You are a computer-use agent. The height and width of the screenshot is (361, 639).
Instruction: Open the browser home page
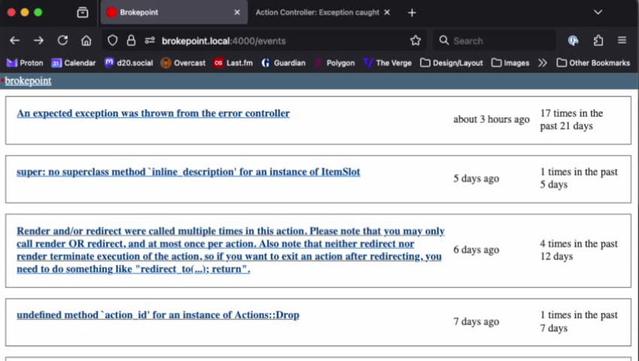(86, 40)
